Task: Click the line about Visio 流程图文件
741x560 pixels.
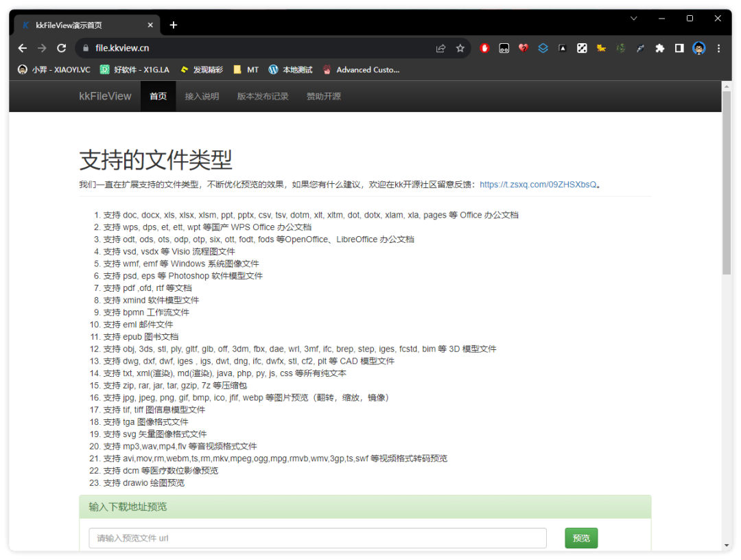Action: click(169, 252)
